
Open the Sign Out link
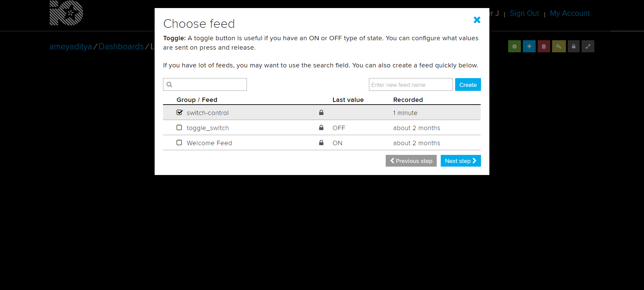(x=524, y=13)
